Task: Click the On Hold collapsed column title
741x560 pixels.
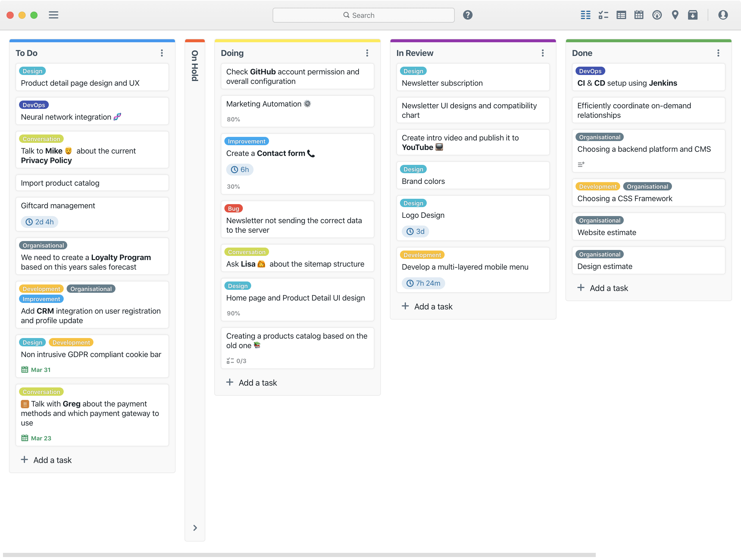Action: point(195,66)
